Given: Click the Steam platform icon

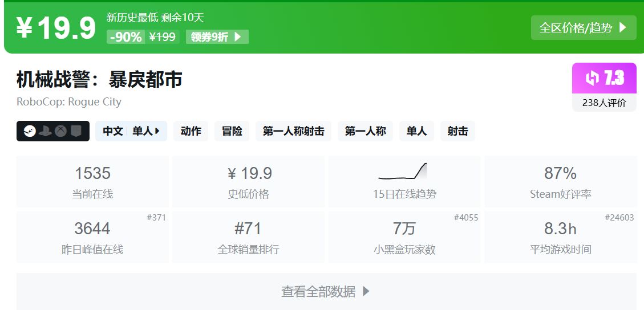Looking at the screenshot, I should (x=30, y=131).
